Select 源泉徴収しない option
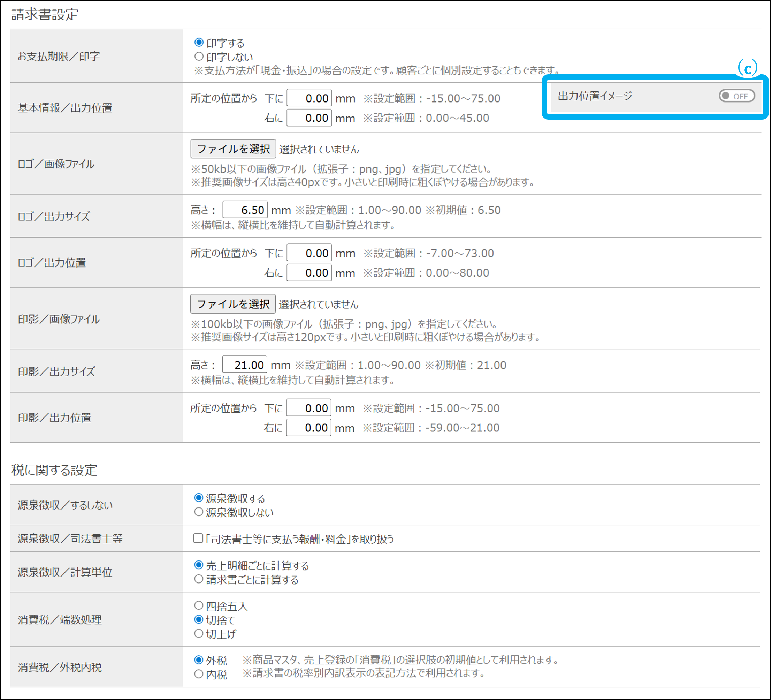 pyautogui.click(x=199, y=512)
